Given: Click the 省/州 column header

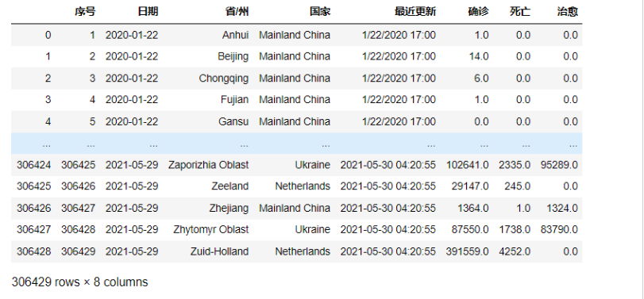Looking at the screenshot, I should (x=237, y=12).
